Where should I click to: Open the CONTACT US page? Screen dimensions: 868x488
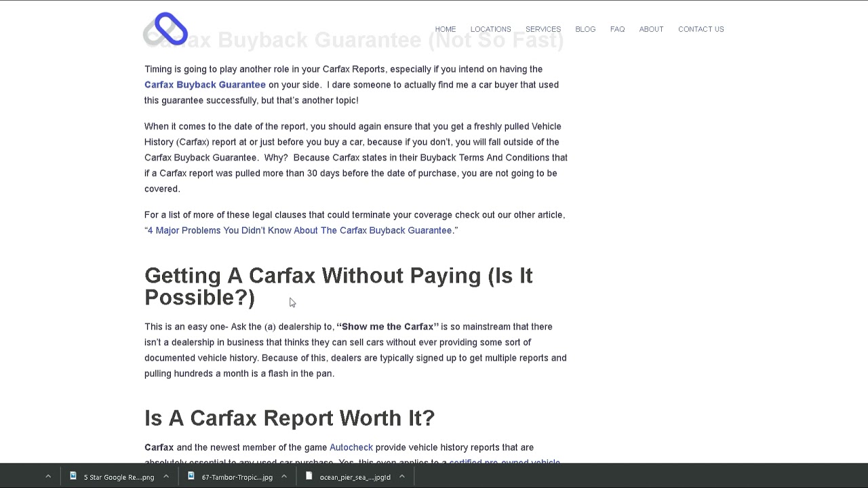coord(701,29)
